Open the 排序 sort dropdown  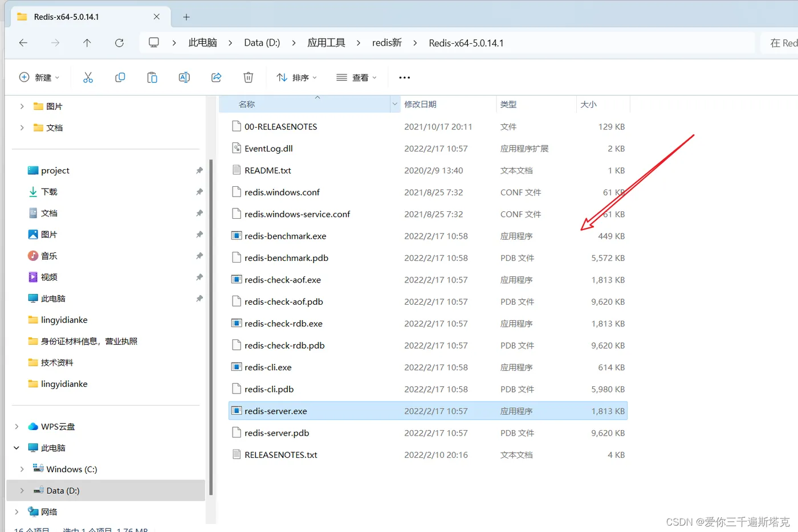point(297,77)
